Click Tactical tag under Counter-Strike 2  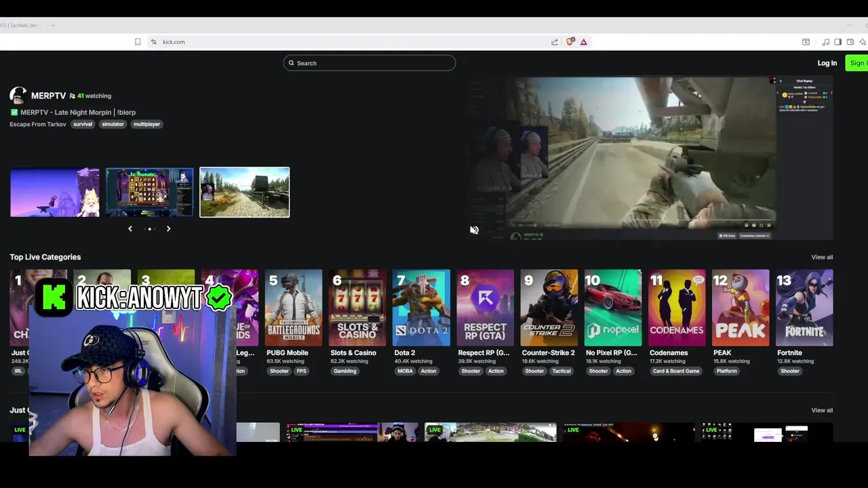pos(561,371)
